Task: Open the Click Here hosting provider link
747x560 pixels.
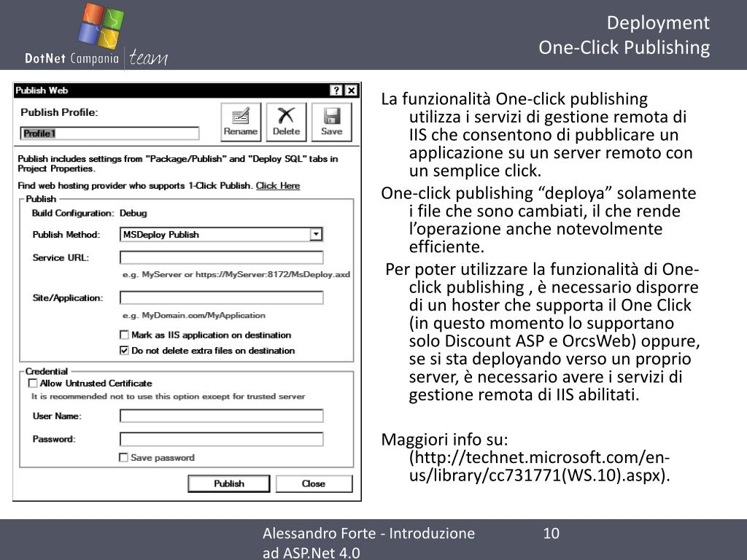Action: pyautogui.click(x=278, y=186)
